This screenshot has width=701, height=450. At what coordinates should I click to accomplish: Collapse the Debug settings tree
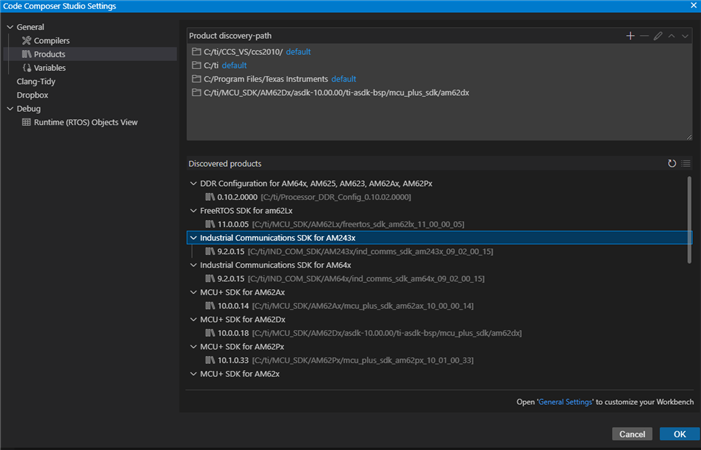click(x=10, y=109)
